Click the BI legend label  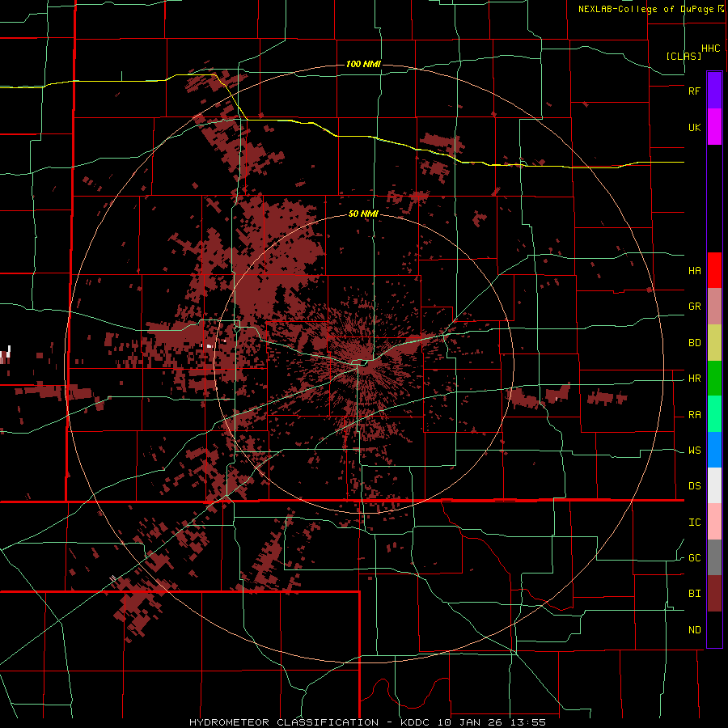tap(694, 594)
